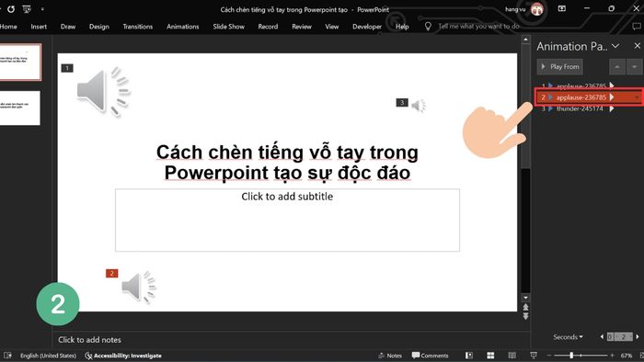Open Ribbon Display Options button in title bar
Image resolution: width=644 pixels, height=362 pixels.
click(561, 8)
